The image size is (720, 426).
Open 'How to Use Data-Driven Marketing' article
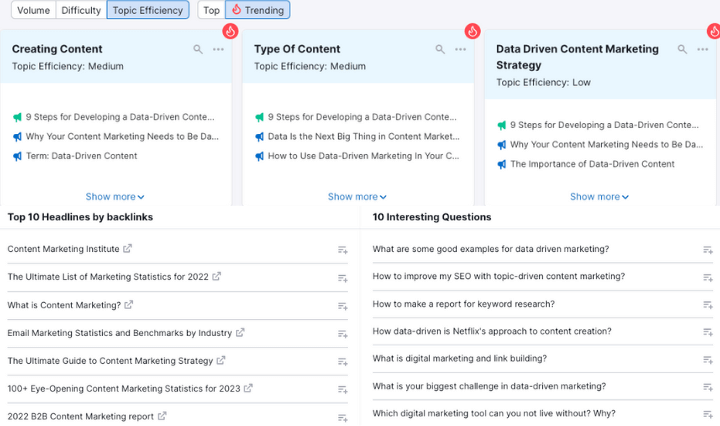tap(363, 156)
